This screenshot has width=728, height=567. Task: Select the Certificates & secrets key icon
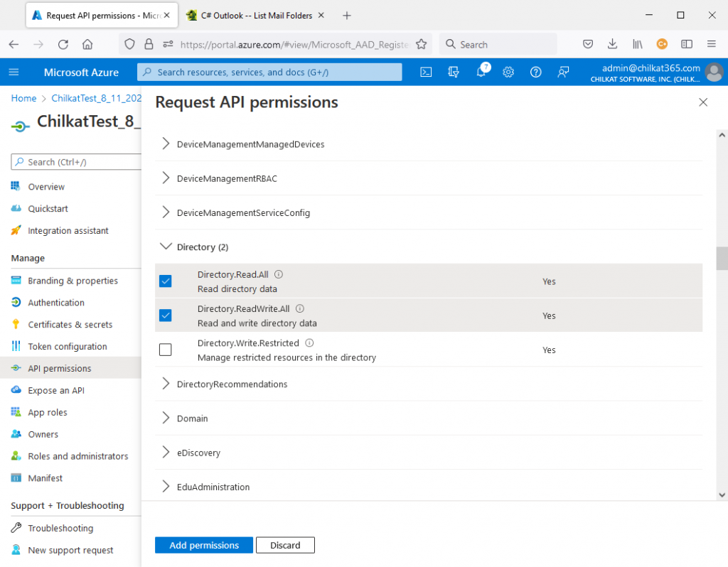15,324
